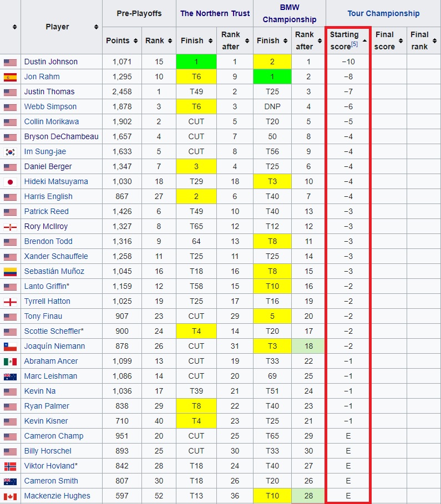
Task: Sort by Pre-Playoffs Points column arrows
Action: click(135, 41)
